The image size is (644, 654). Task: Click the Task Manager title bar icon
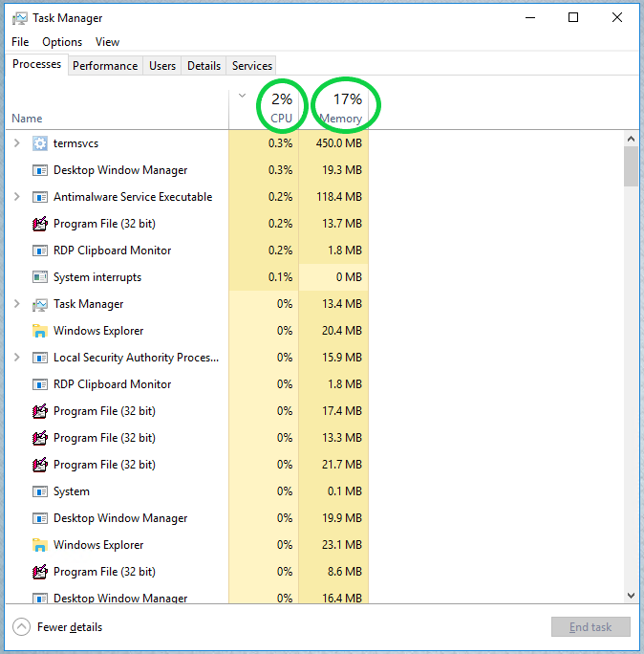click(20, 18)
